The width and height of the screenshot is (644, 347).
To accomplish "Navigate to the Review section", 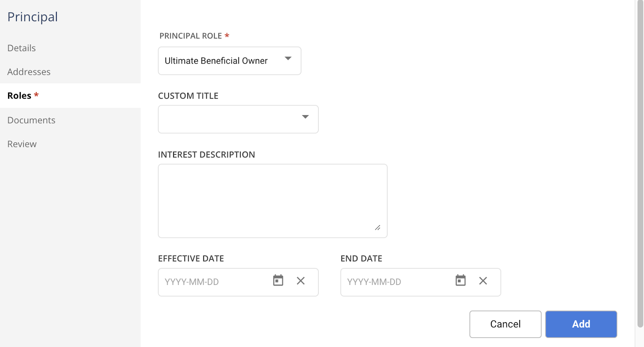I will [x=22, y=144].
